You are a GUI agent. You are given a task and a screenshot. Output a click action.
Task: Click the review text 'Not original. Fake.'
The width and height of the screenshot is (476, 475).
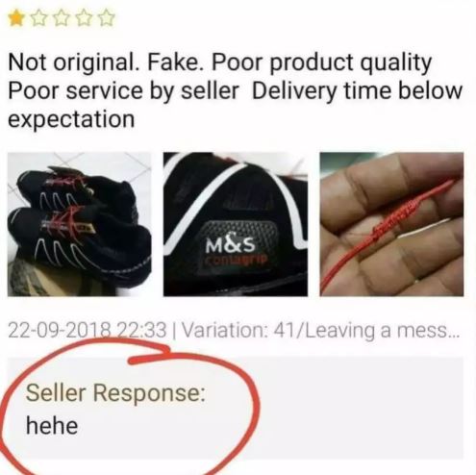pos(108,63)
